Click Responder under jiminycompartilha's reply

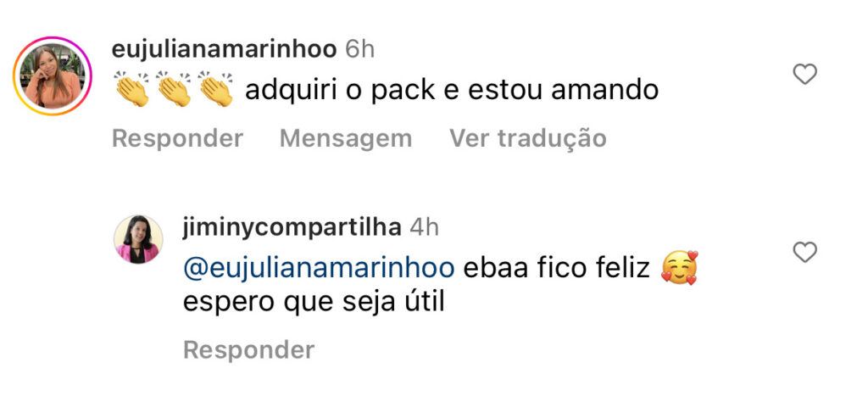click(249, 350)
